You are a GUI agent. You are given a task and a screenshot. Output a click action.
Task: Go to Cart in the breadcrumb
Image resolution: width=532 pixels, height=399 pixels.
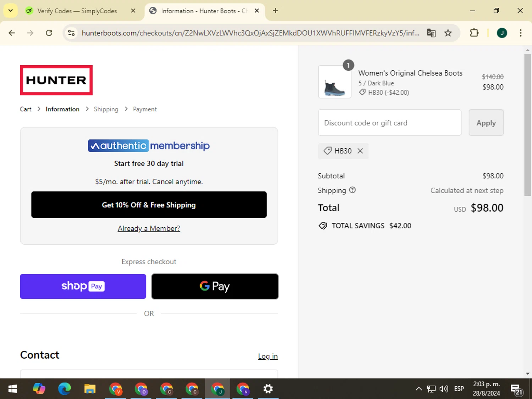pyautogui.click(x=26, y=109)
